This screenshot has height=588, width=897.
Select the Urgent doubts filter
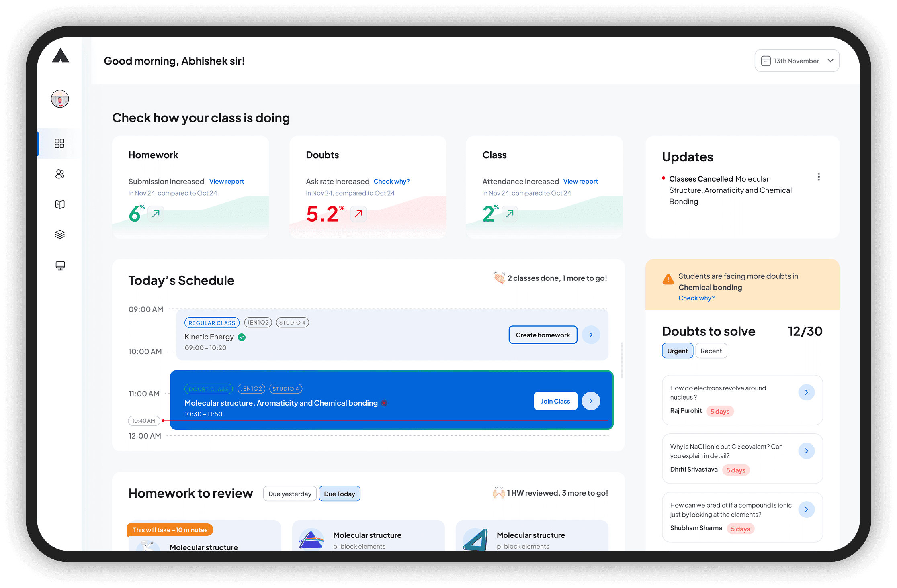click(677, 351)
